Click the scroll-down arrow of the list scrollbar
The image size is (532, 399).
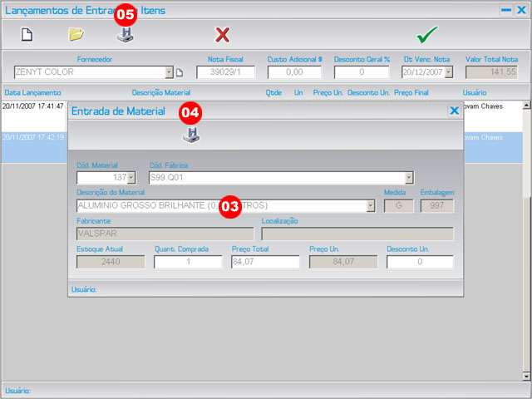click(x=526, y=376)
